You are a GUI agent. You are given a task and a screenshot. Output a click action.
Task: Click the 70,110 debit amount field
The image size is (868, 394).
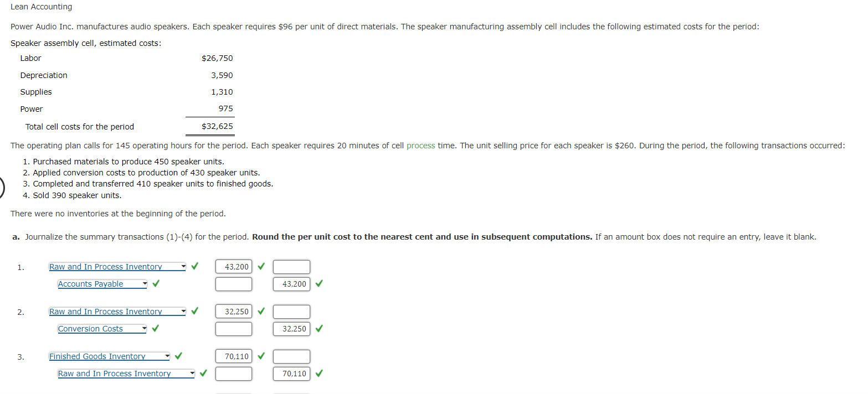[x=233, y=356]
